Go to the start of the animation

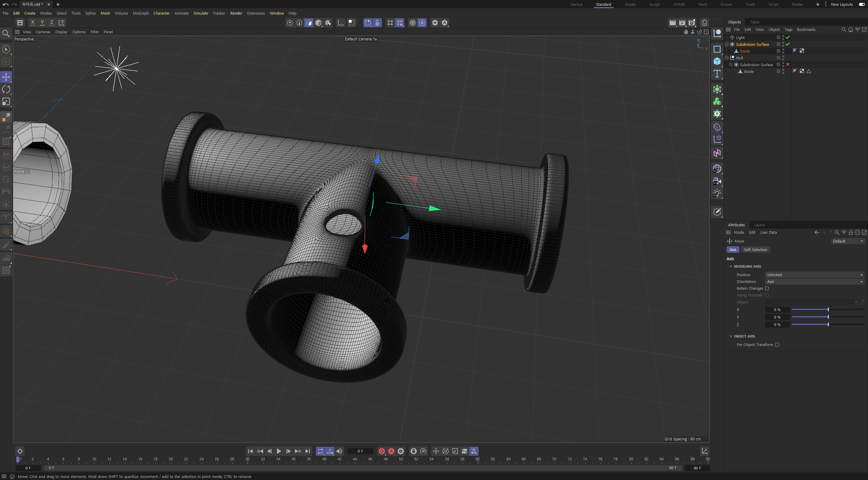[x=250, y=451]
